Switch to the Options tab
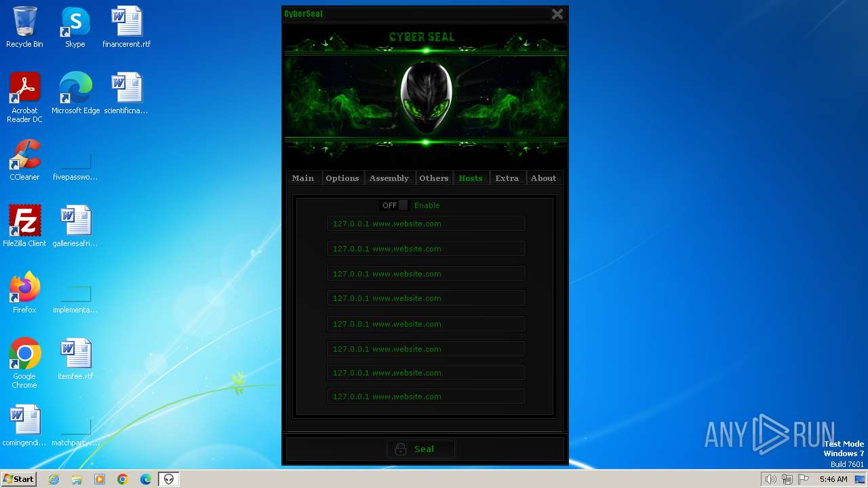Image resolution: width=868 pixels, height=488 pixels. click(342, 178)
